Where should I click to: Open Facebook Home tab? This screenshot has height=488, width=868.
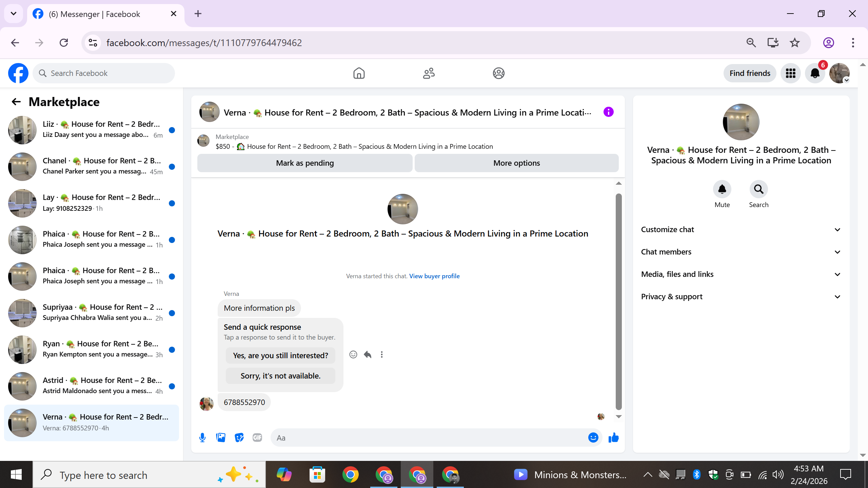pos(359,73)
